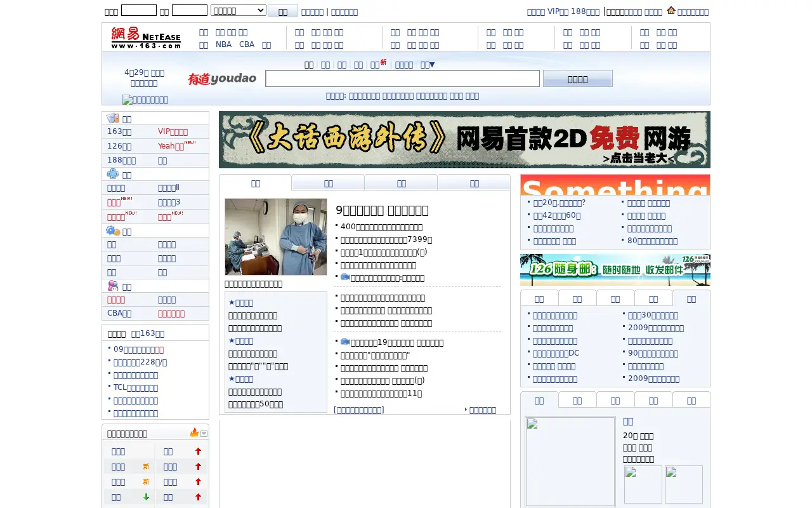Click the house icon in the top bar

(x=671, y=10)
